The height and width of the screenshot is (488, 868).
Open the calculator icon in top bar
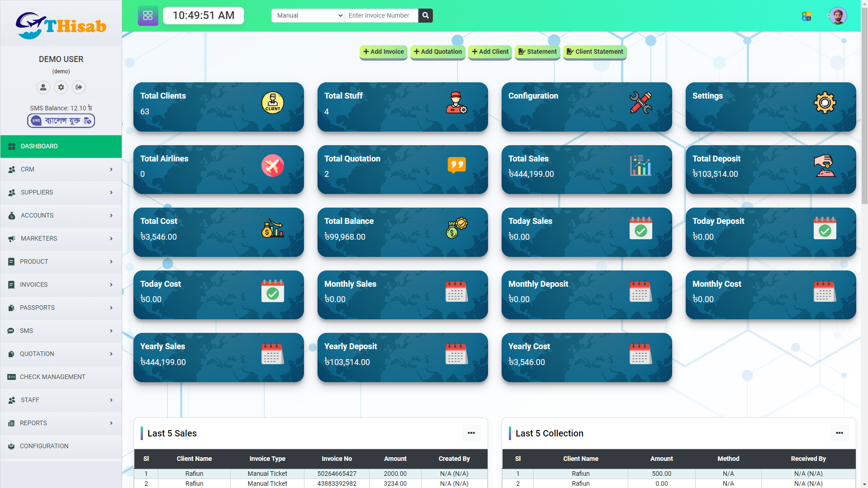(806, 16)
